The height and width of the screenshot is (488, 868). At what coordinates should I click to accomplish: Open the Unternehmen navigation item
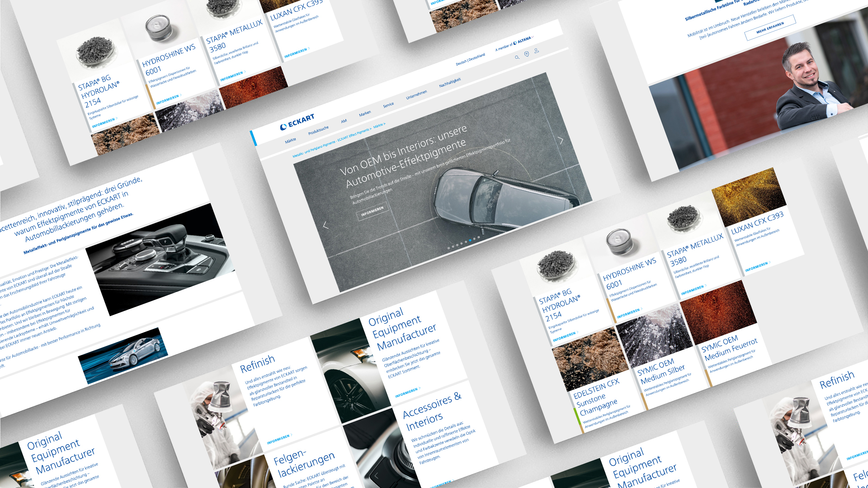point(416,95)
